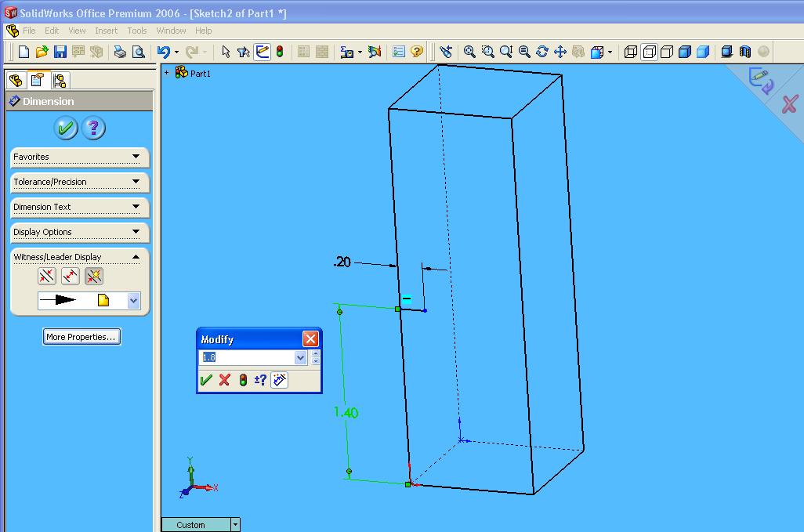Set arrows to Smart placement
The image size is (804, 532).
click(94, 277)
